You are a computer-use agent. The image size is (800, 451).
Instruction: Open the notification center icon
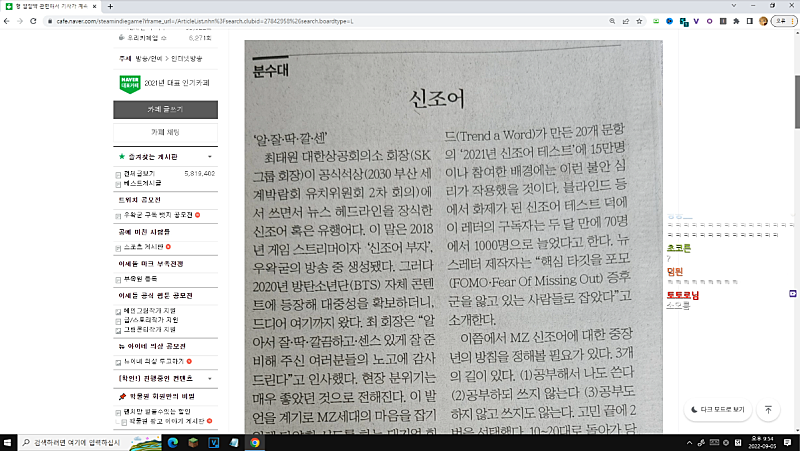788,442
